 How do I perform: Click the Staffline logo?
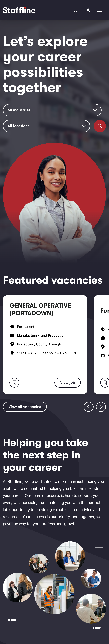(19, 10)
